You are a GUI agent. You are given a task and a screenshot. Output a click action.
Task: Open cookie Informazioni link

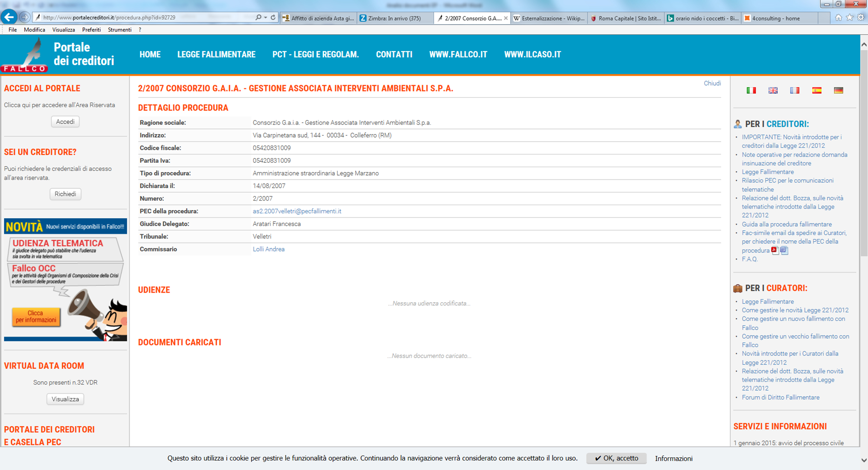[673, 459]
